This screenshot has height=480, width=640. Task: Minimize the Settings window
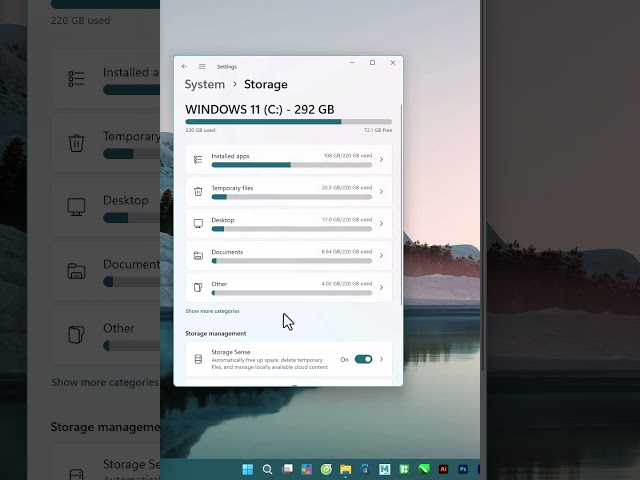tap(352, 62)
